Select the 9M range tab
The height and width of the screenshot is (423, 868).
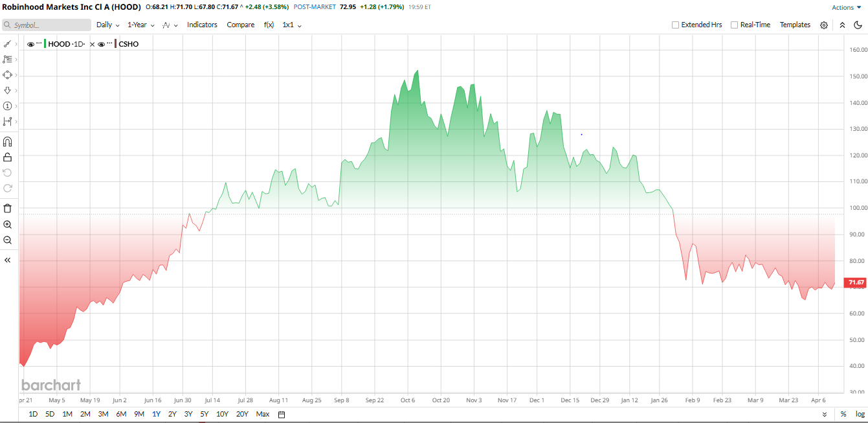[x=139, y=415]
